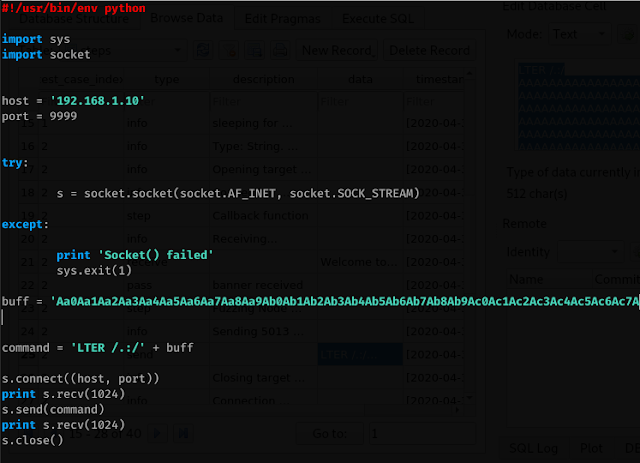Click the save table icon beside the print icon

(x=255, y=51)
